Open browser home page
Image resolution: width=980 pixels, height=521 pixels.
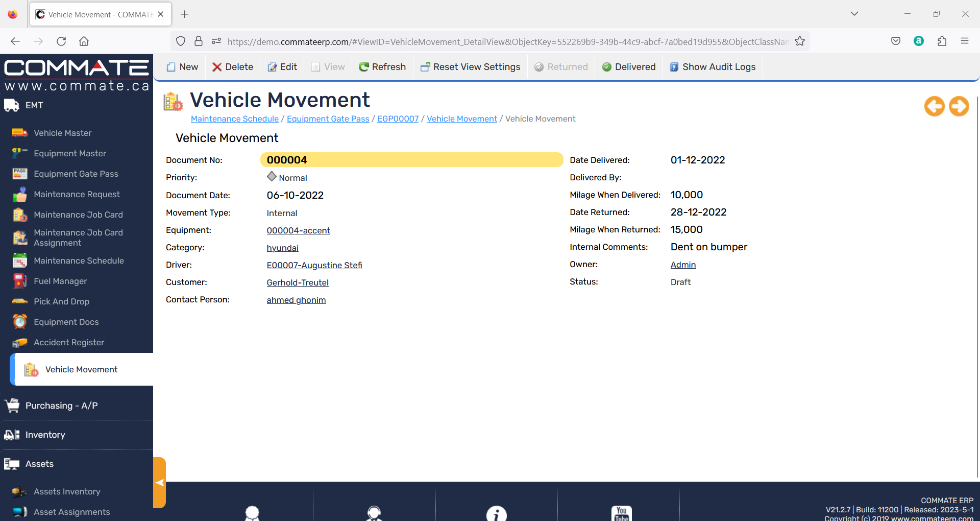pyautogui.click(x=84, y=41)
